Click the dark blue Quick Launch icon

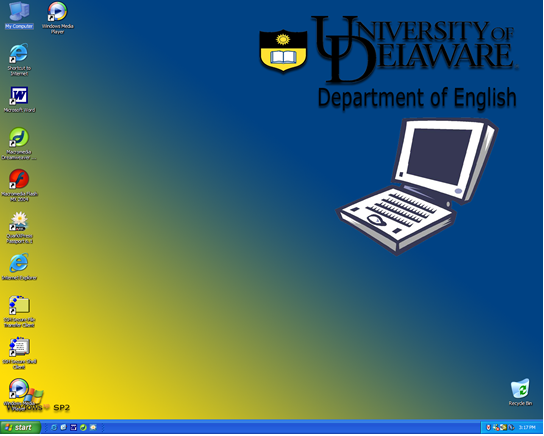coord(73,427)
